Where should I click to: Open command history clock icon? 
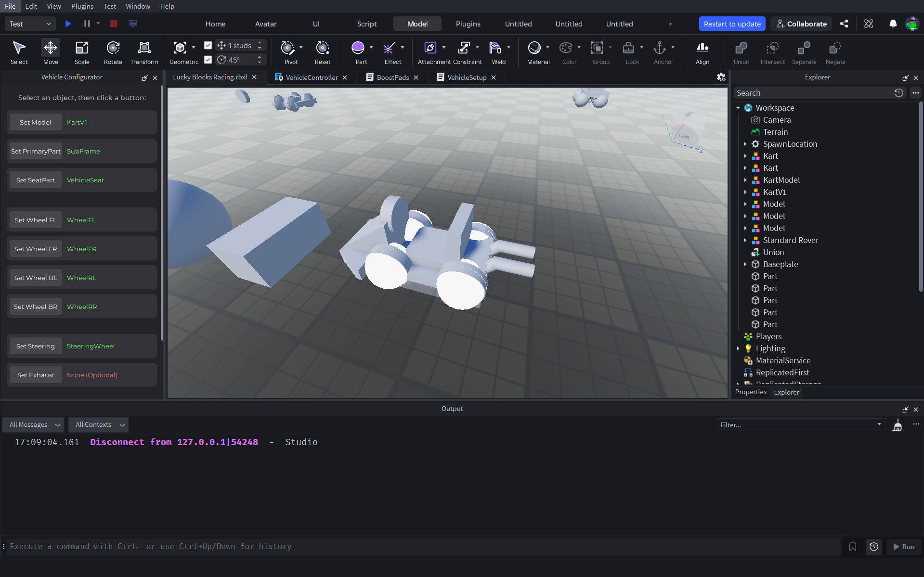(873, 547)
